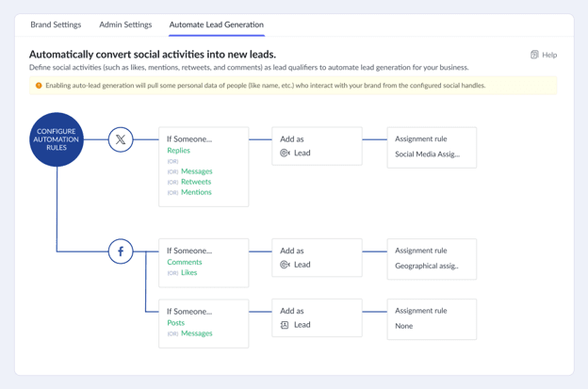Screen dimensions: 588x389
Task: Select the Automate Lead Generation tab
Action: (217, 24)
